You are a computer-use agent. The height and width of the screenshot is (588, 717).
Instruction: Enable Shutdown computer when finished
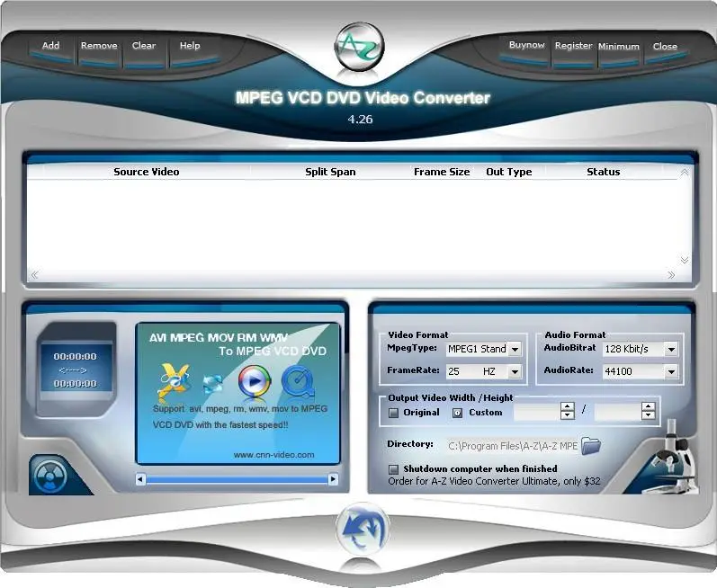393,469
